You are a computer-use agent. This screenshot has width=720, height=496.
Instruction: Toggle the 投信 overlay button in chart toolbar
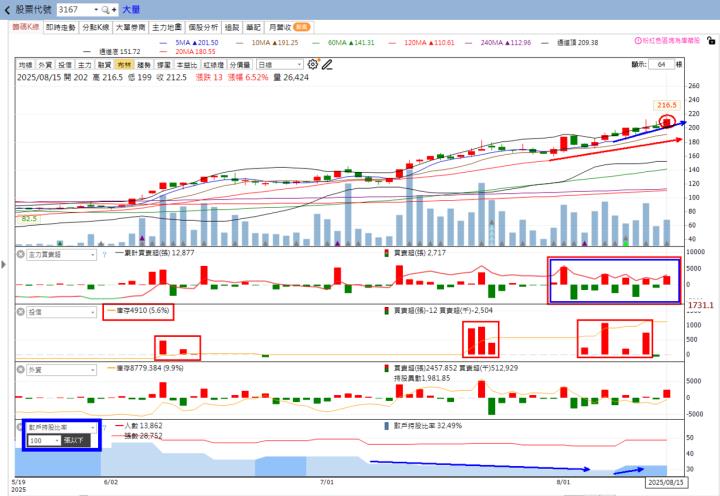tap(65, 65)
